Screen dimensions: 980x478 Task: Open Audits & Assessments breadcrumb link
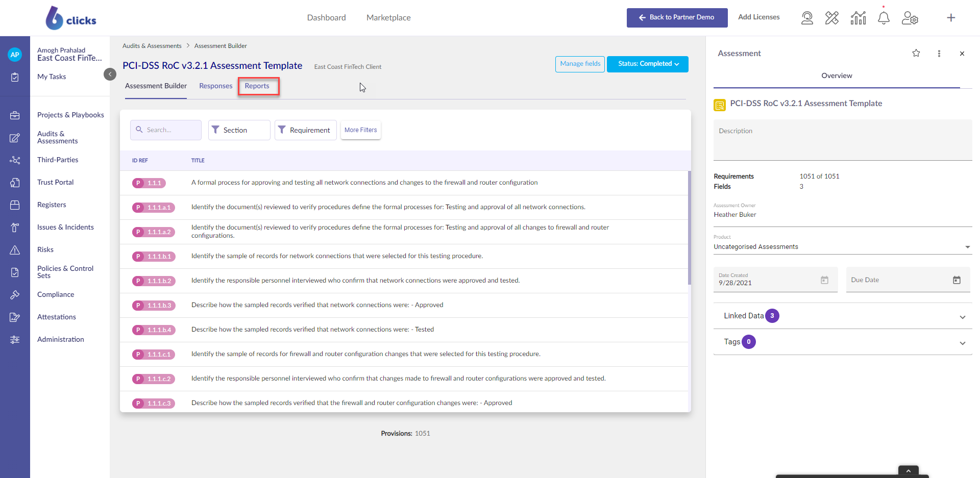point(152,46)
